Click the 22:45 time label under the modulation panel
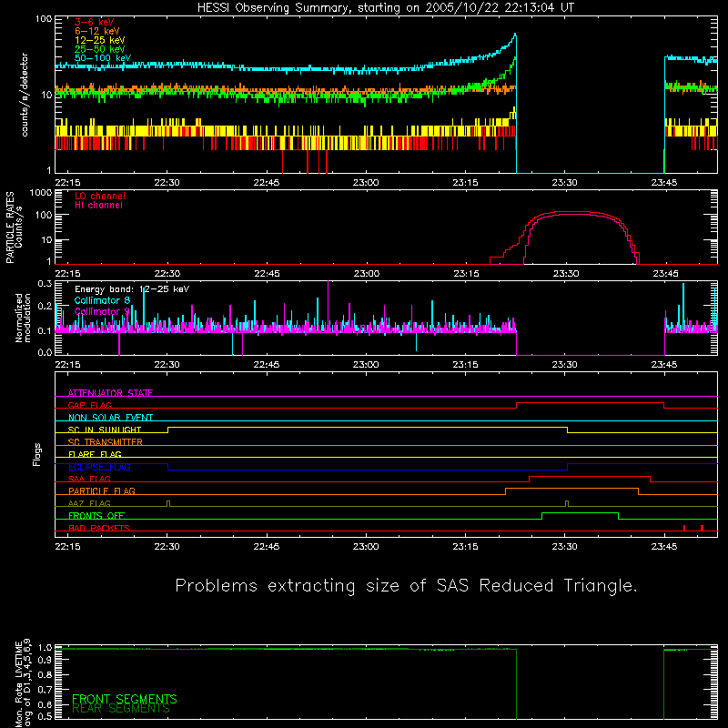 click(267, 365)
